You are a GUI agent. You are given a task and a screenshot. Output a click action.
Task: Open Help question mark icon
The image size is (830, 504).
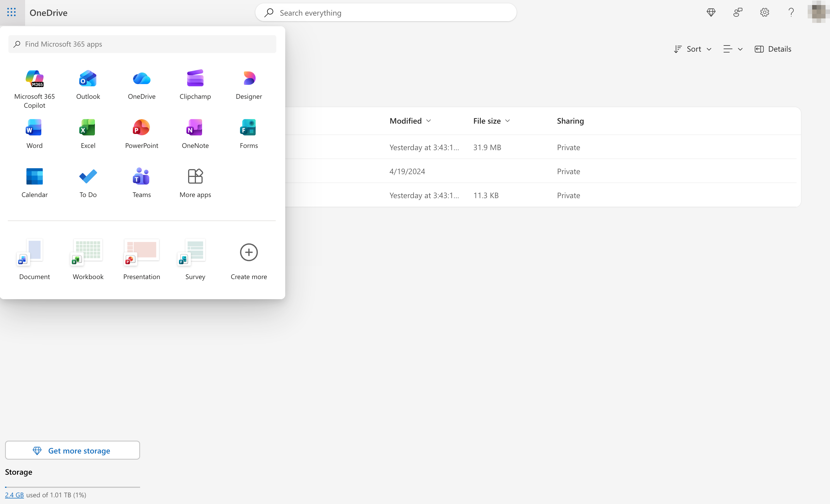coord(791,13)
